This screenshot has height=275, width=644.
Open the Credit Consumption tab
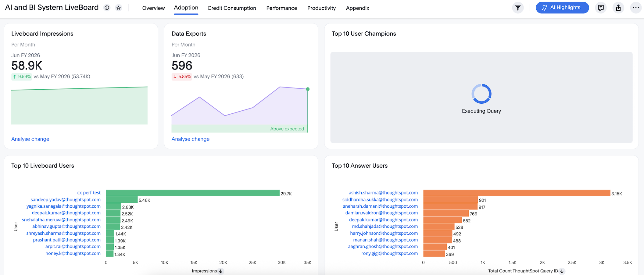click(231, 8)
